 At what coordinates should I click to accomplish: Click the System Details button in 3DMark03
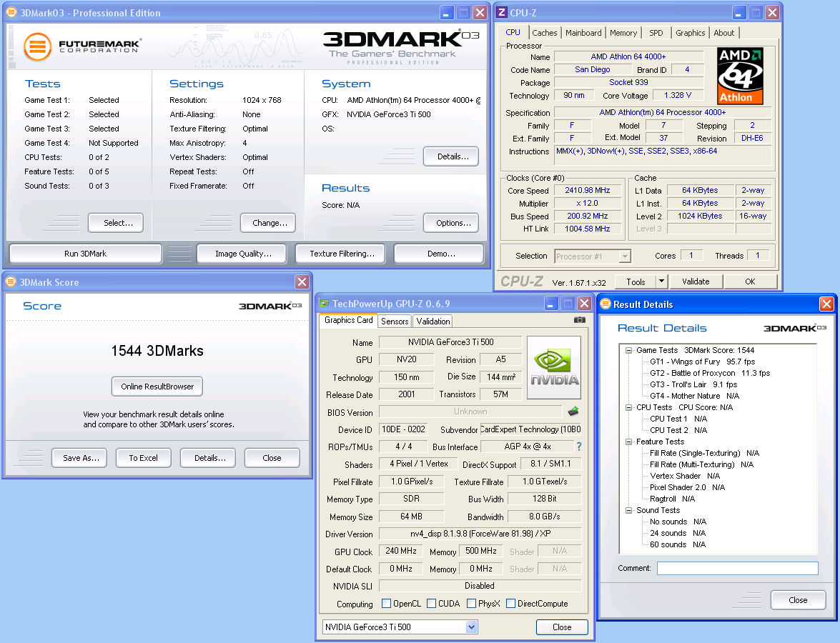click(451, 156)
